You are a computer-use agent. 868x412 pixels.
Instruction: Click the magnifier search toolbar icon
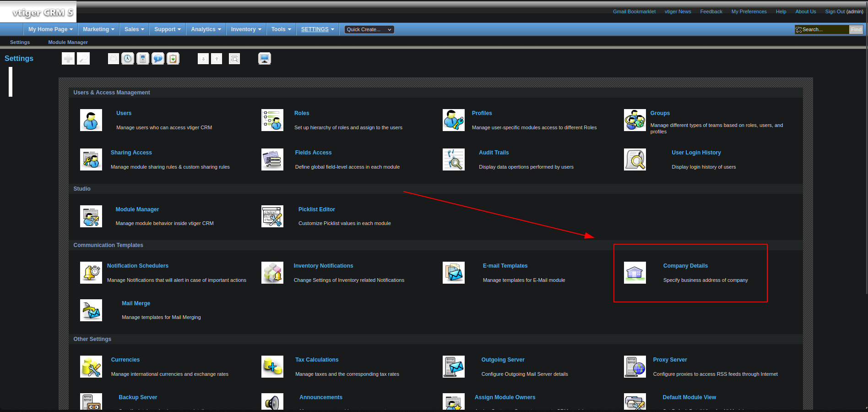[x=83, y=59]
